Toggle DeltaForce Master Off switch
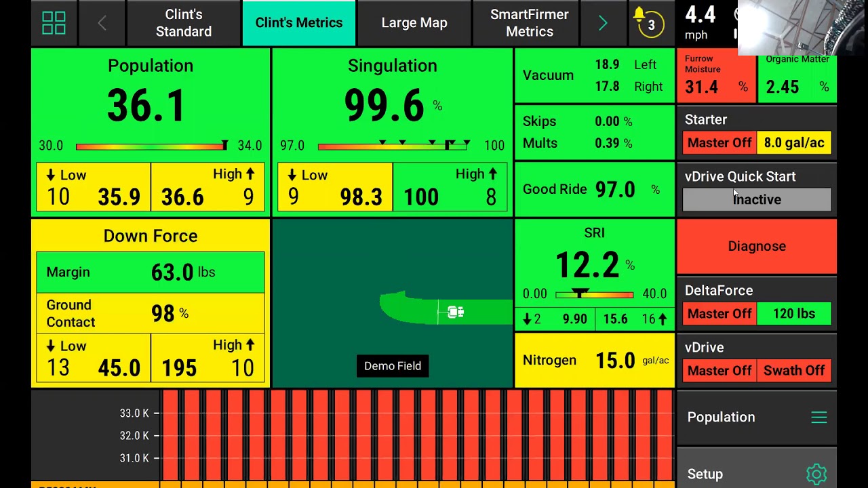 (719, 314)
